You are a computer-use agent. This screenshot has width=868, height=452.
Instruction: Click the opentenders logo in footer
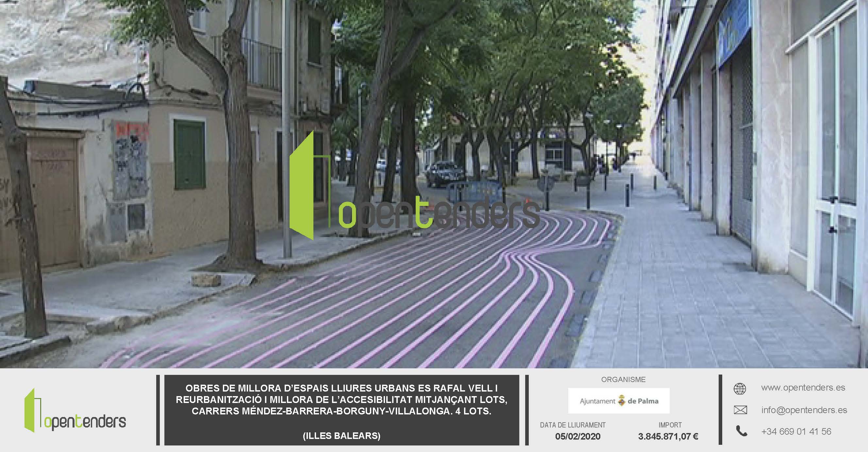pyautogui.click(x=75, y=411)
